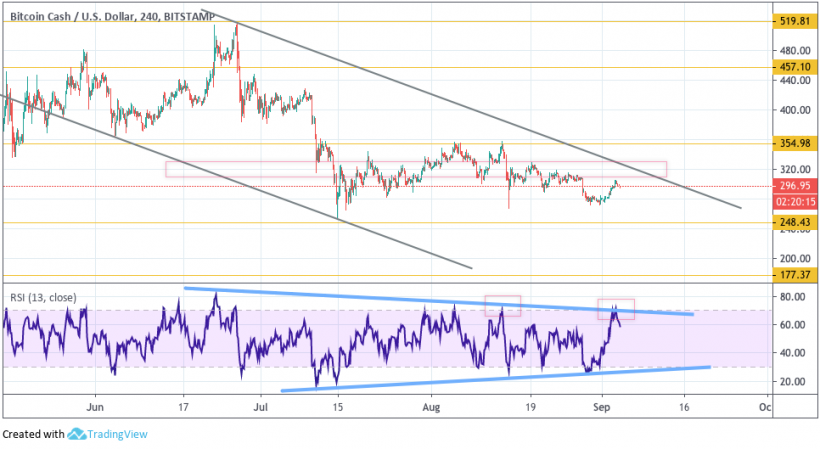This screenshot has height=449, width=820.
Task: Select the yellow 354.98 price label
Action: tap(793, 143)
